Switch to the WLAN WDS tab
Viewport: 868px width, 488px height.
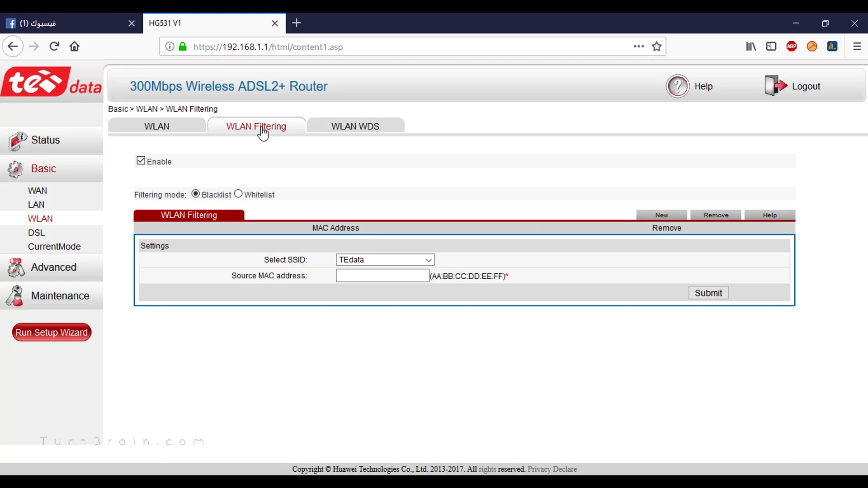point(355,127)
